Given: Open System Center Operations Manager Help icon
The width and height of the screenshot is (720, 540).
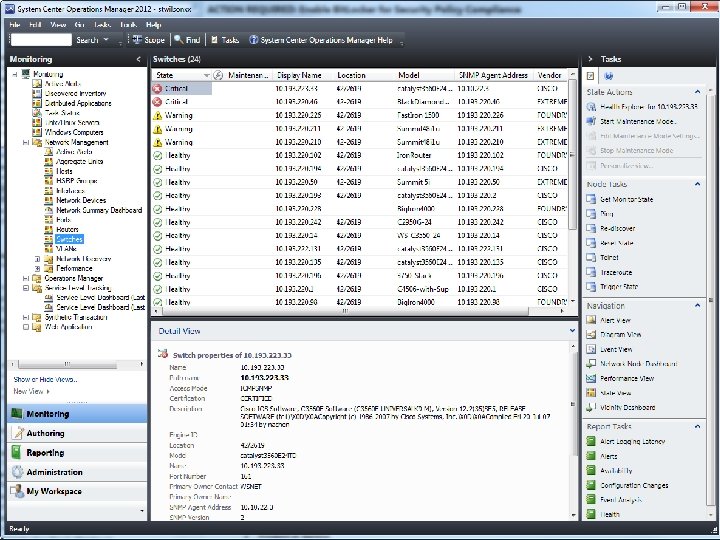Looking at the screenshot, I should coord(253,40).
